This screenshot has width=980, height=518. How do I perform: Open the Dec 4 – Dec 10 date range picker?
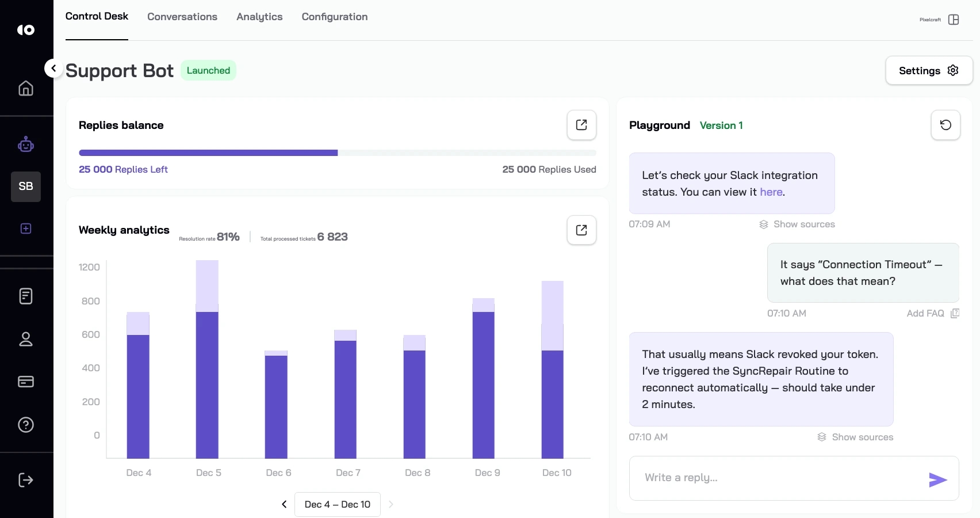pyautogui.click(x=338, y=504)
